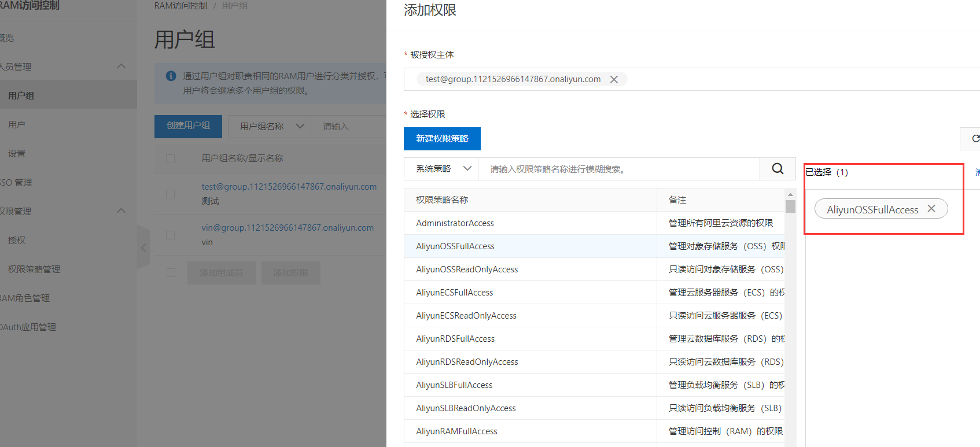Screen dimensions: 980x447
Task: Open the 用户组名称 search filter dropdown
Action: tap(270, 126)
